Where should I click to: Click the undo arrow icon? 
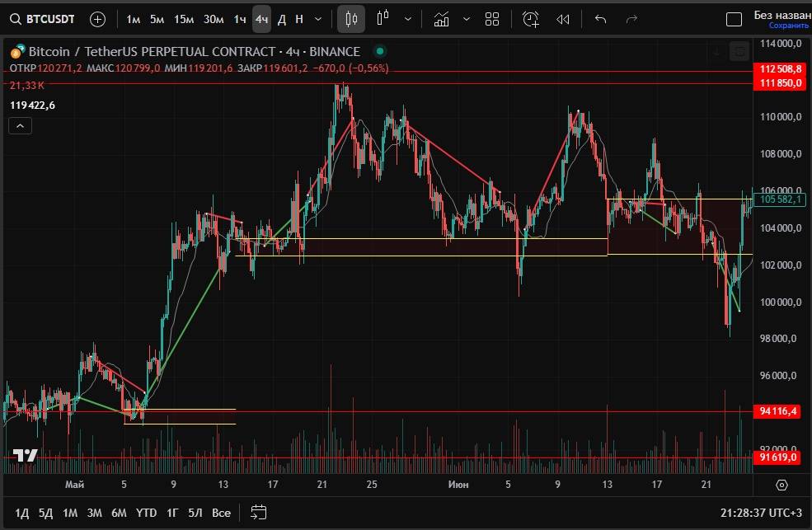[600, 19]
